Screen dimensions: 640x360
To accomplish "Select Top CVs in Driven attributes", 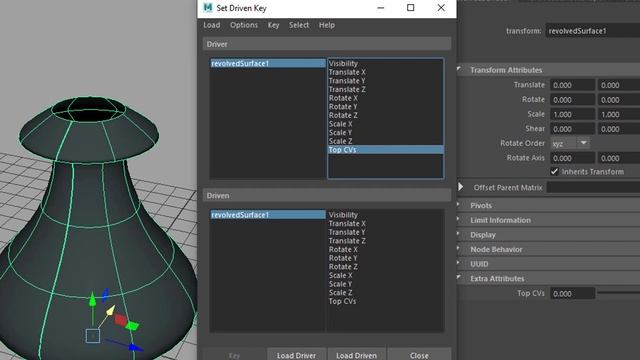I will [x=342, y=301].
